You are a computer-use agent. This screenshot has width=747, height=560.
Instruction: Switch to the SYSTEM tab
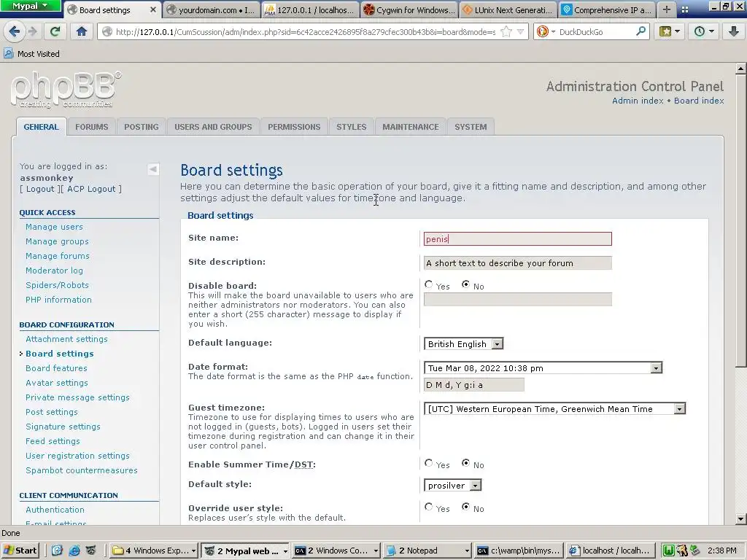tap(471, 127)
